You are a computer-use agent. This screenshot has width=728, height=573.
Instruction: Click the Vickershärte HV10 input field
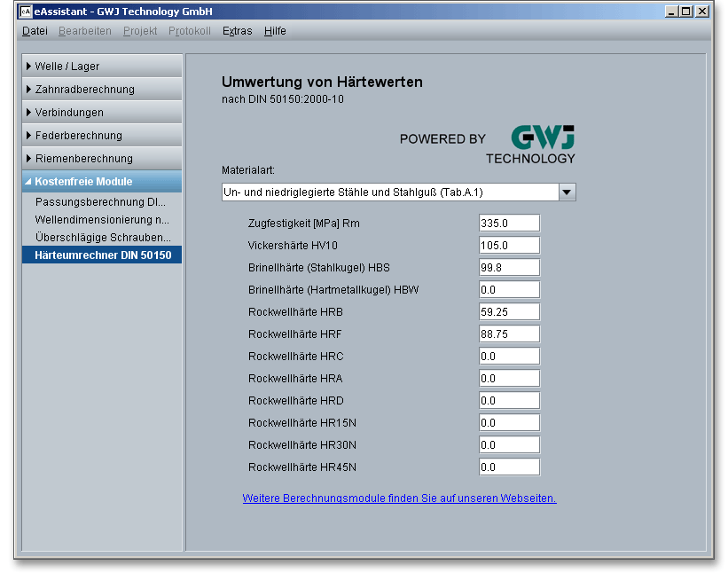[509, 245]
